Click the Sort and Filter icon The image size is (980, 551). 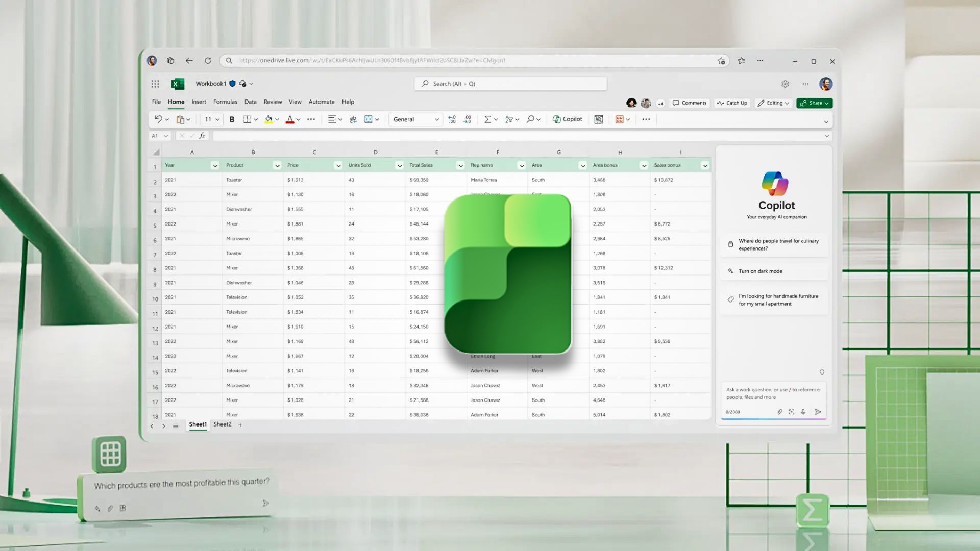[x=509, y=119]
